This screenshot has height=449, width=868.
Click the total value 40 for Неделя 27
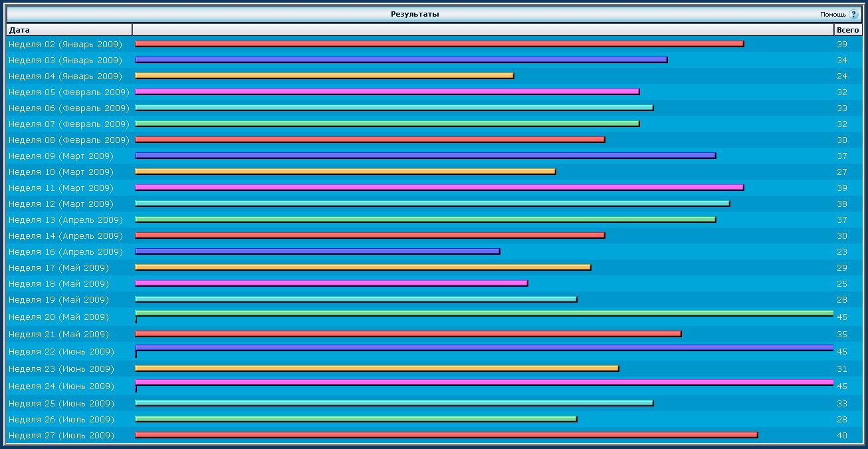842,436
